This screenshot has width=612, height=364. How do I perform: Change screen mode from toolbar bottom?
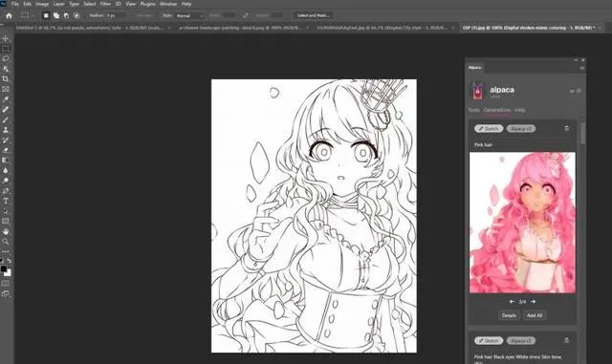tap(6, 293)
